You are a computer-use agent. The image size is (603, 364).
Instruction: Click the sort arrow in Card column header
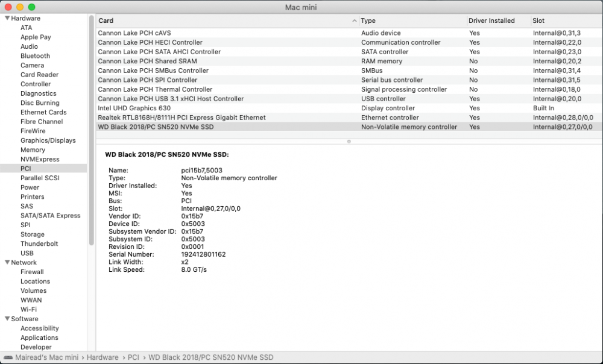[x=354, y=20]
